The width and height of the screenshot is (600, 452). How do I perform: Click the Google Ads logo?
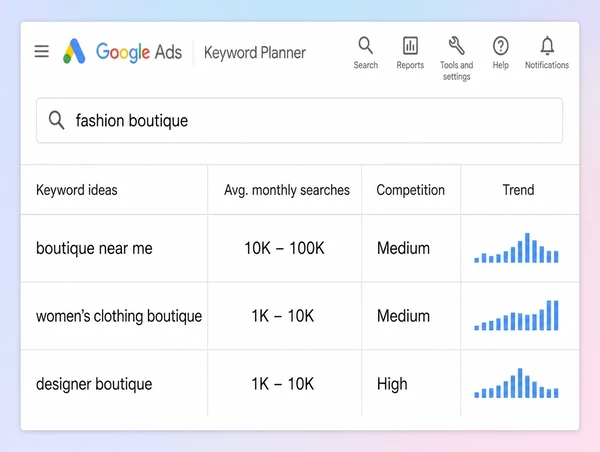tap(122, 51)
